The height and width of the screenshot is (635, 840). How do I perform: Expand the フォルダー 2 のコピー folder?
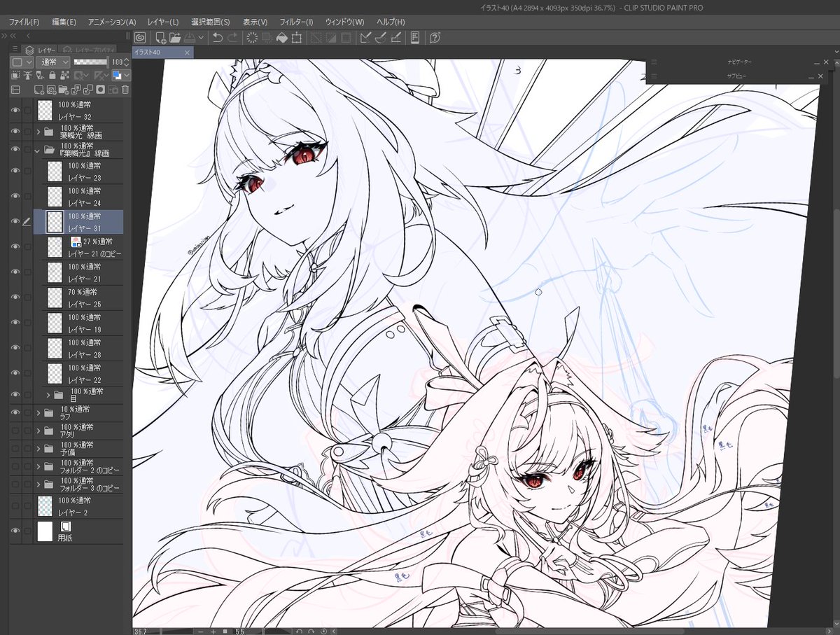(x=38, y=466)
